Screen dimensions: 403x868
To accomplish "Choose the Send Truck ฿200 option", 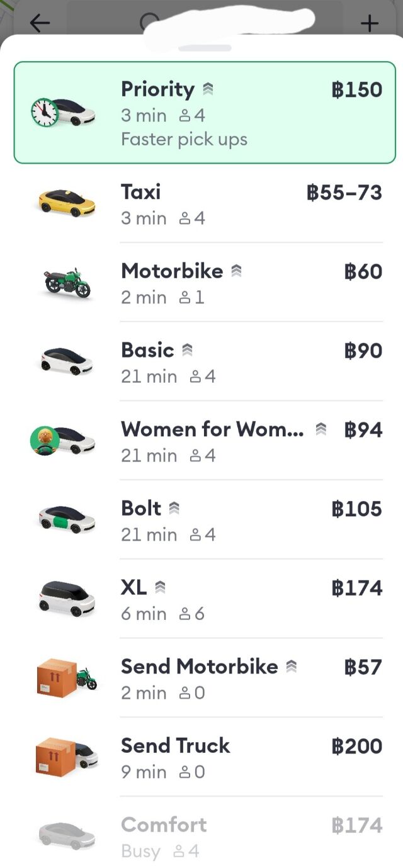I will 201,757.
